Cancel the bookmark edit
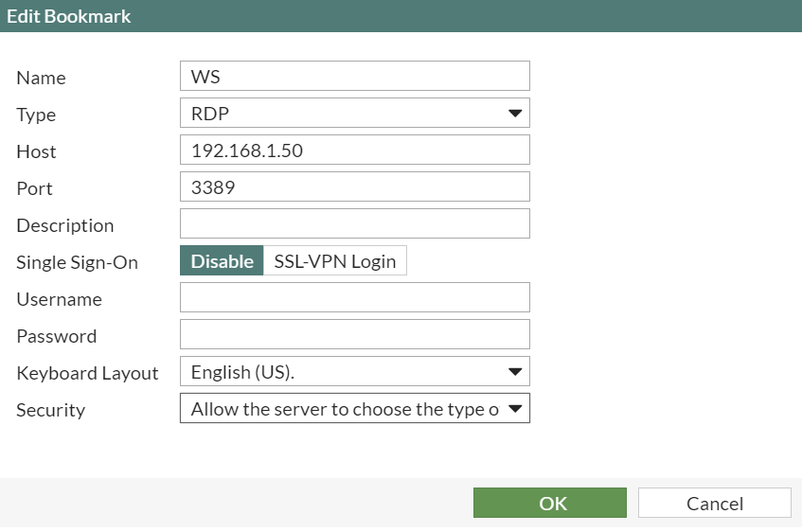This screenshot has height=532, width=802. click(715, 503)
